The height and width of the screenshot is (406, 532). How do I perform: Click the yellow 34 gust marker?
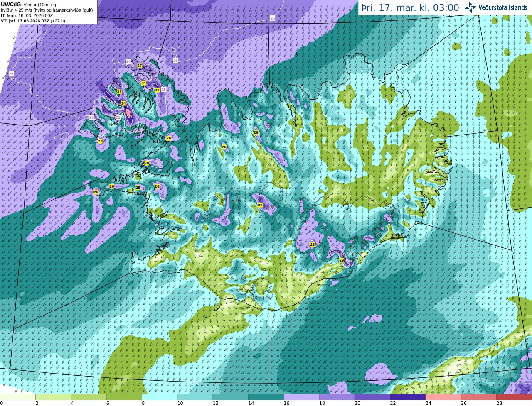123,103
